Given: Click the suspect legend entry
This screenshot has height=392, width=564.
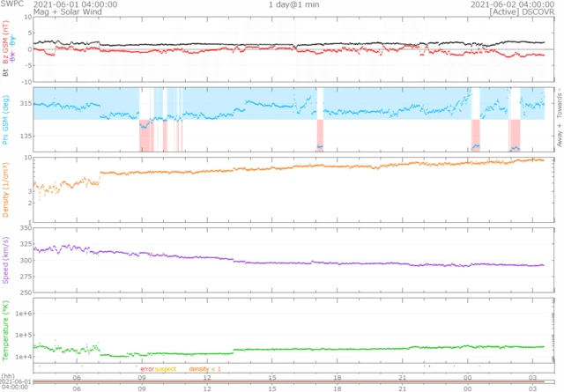Looking at the screenshot, I should [166, 369].
